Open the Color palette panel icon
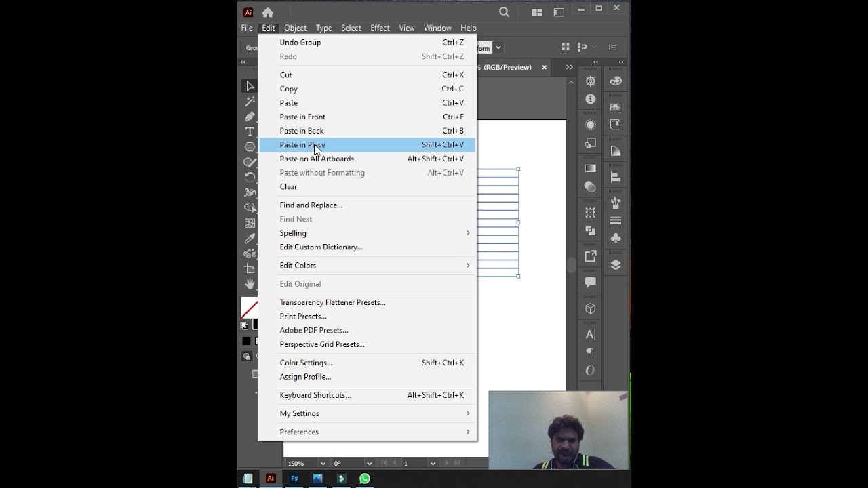Viewport: 868px width, 488px height. (616, 81)
